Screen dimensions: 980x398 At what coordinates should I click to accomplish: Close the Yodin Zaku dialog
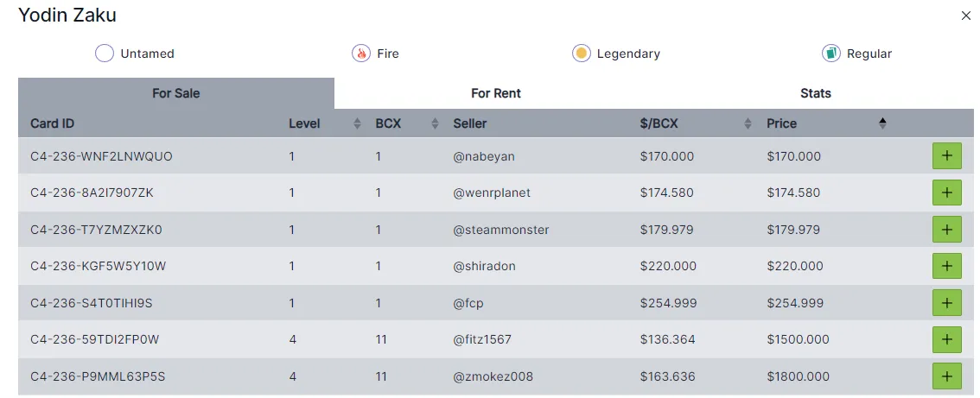(965, 16)
